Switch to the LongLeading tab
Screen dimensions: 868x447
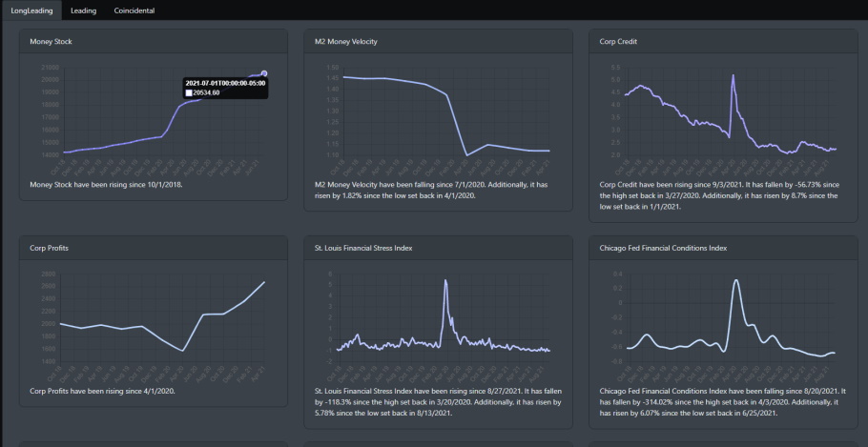(31, 10)
